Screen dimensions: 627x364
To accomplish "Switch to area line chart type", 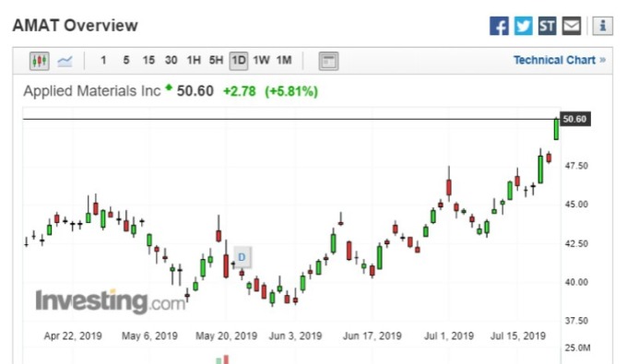I will pyautogui.click(x=65, y=61).
